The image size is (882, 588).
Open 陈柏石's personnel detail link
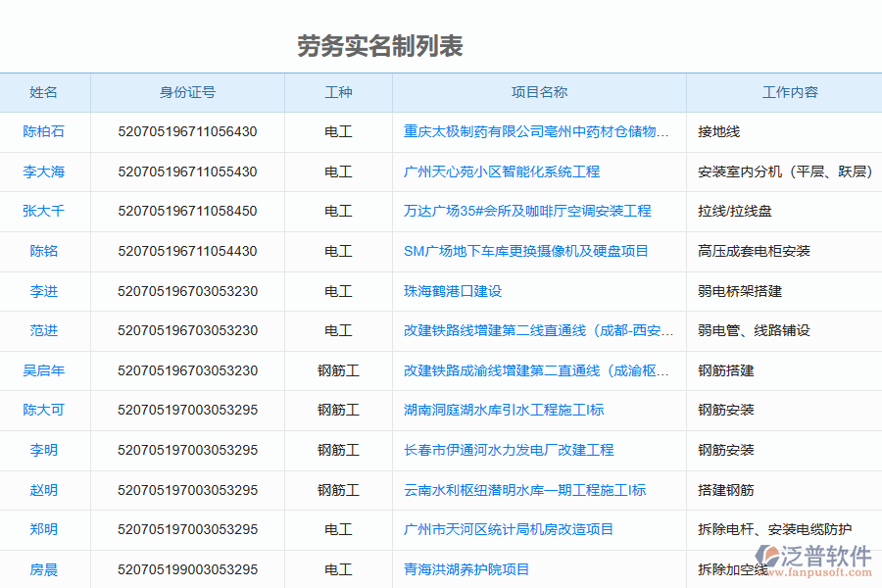(x=45, y=131)
